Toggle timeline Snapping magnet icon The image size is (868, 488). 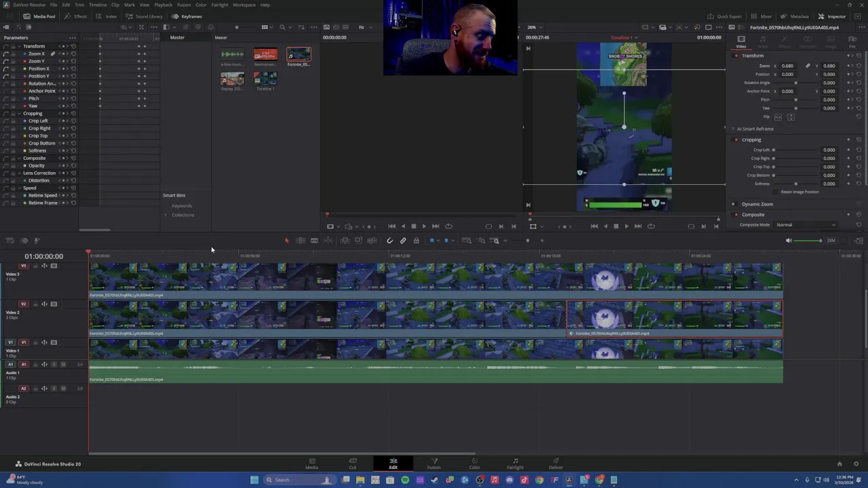tap(389, 241)
